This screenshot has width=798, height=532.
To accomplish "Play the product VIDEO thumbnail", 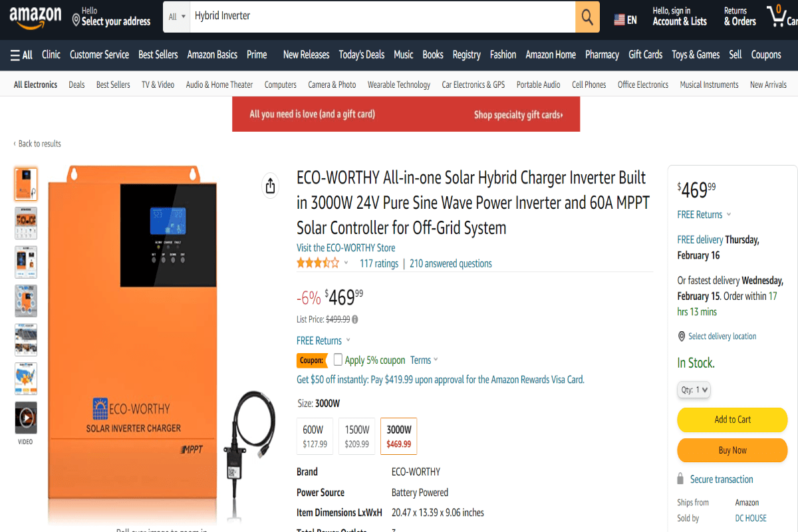I will click(25, 416).
